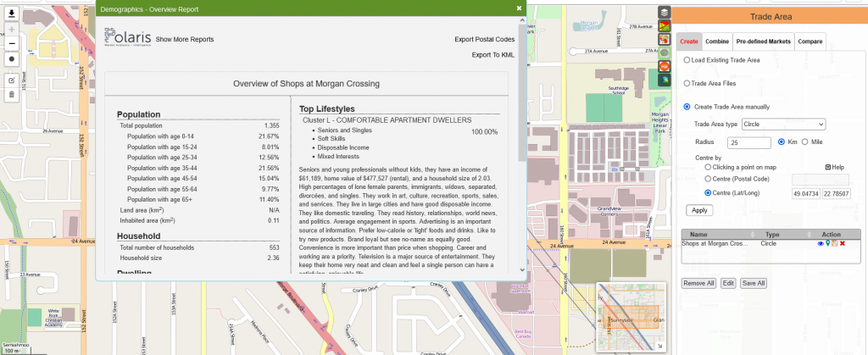Choose Mile radius unit
The width and height of the screenshot is (868, 355).
tap(805, 141)
